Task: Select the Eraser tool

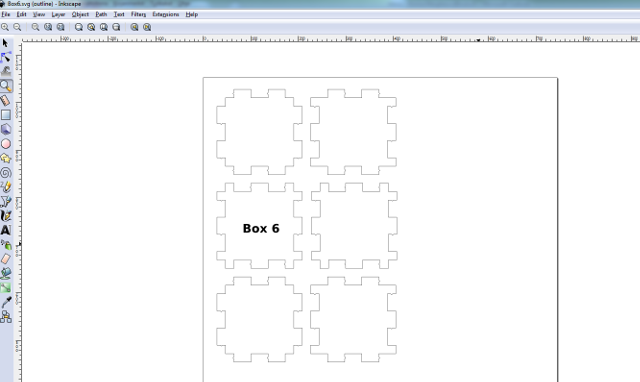Action: tap(6, 259)
